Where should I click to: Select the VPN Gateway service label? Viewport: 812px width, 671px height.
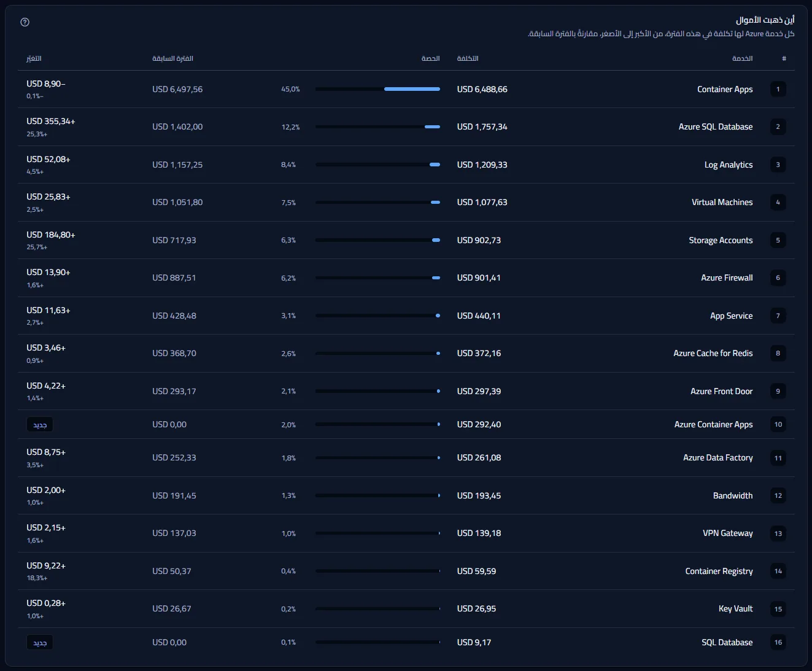(x=727, y=533)
